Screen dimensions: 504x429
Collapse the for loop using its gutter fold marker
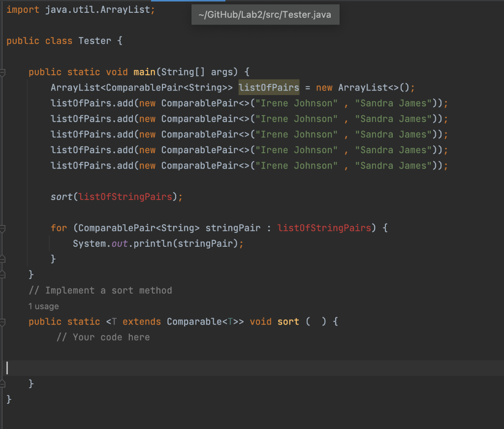[2, 229]
